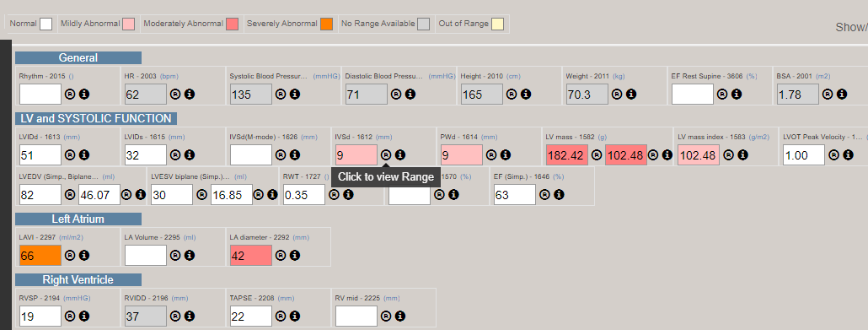The height and width of the screenshot is (330, 868).
Task: Open info icon for HR field
Action: click(x=190, y=95)
